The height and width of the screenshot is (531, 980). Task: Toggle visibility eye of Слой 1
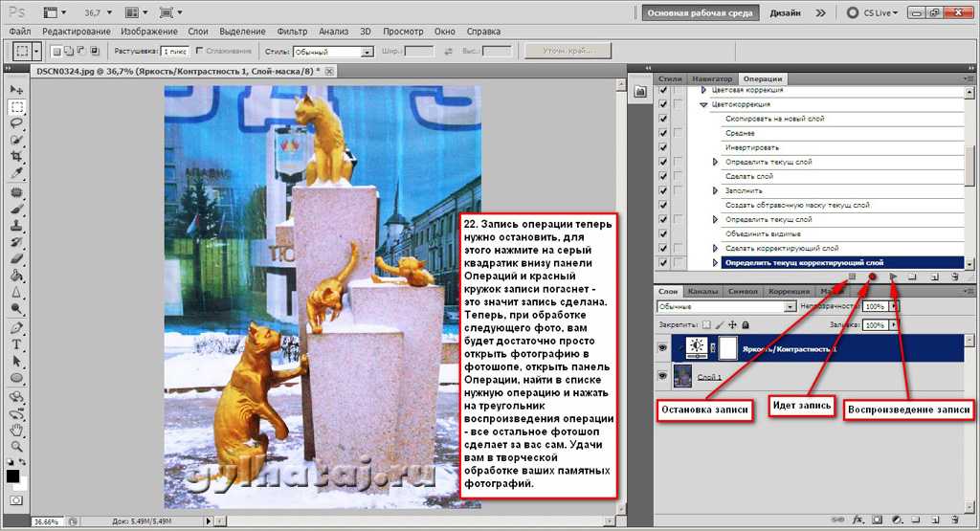click(662, 377)
